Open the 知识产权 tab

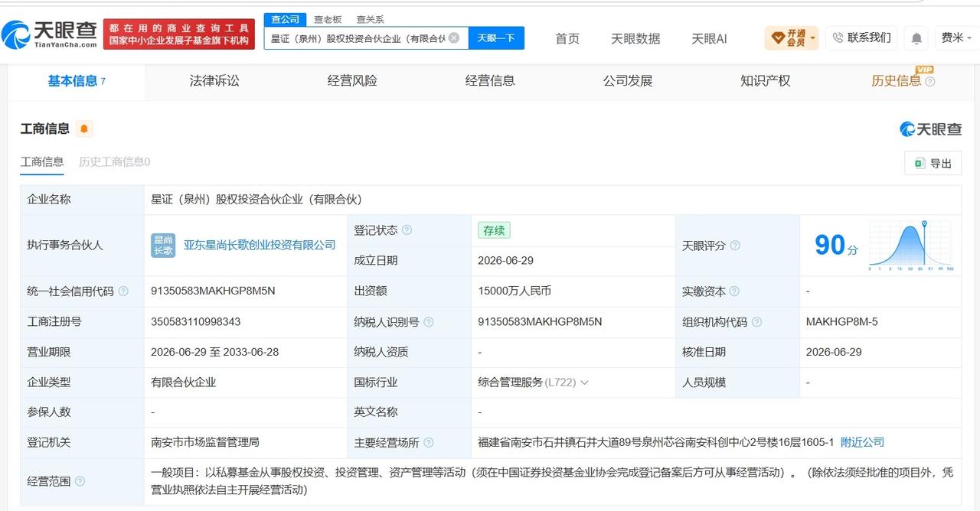click(766, 81)
